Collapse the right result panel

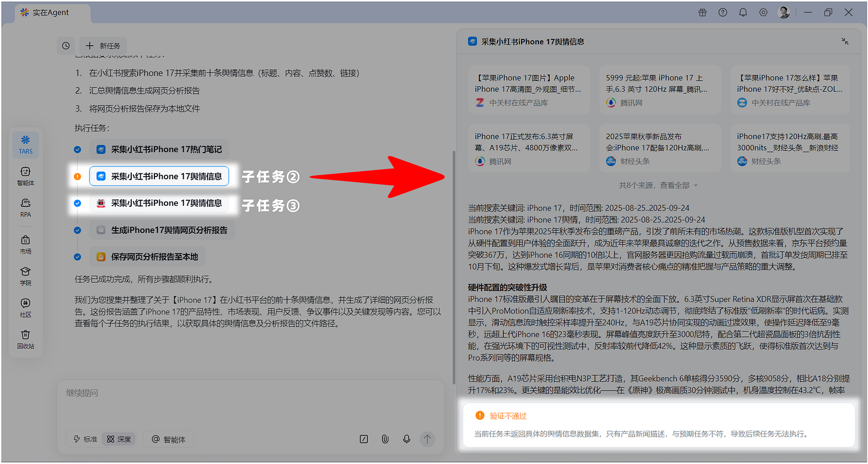pyautogui.click(x=845, y=41)
